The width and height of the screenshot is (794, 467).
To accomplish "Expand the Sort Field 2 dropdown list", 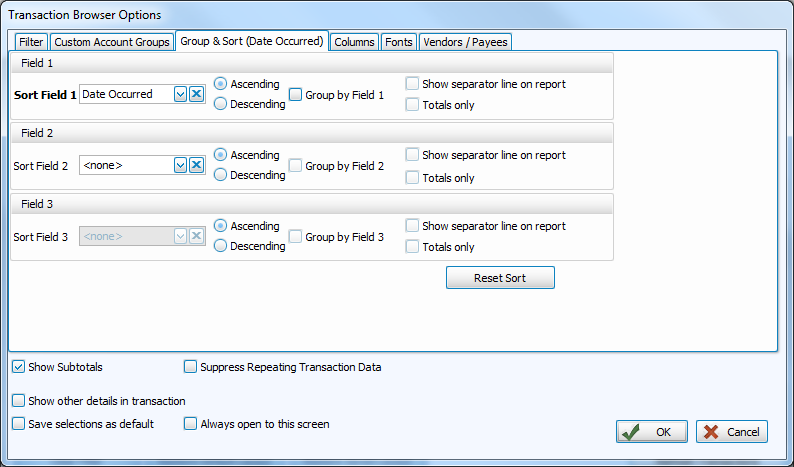I will coord(181,165).
